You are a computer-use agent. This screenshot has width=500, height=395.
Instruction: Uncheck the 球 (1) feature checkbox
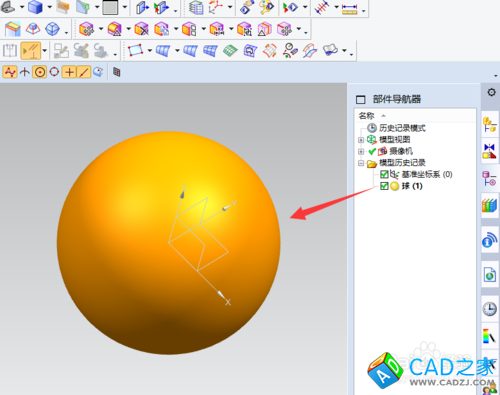coord(384,186)
